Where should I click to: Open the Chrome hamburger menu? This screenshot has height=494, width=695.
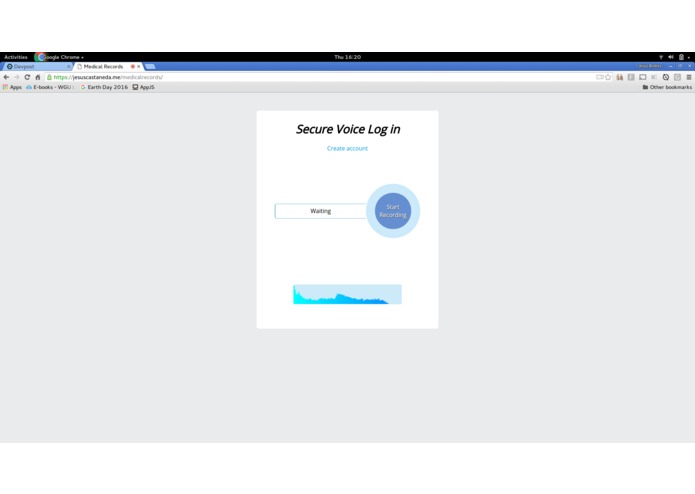(x=689, y=77)
